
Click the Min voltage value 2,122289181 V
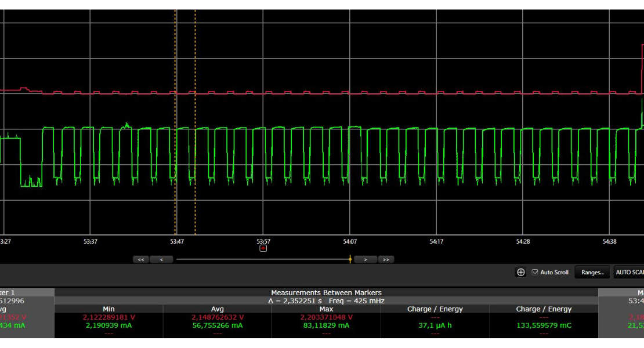[x=108, y=317]
